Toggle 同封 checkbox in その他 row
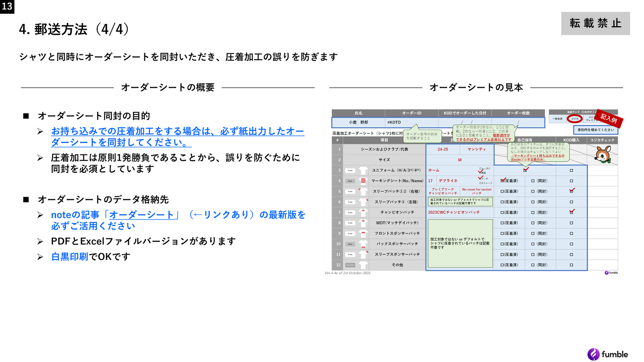Screen dimensions: 644x362 pyautogui.click(x=533, y=265)
